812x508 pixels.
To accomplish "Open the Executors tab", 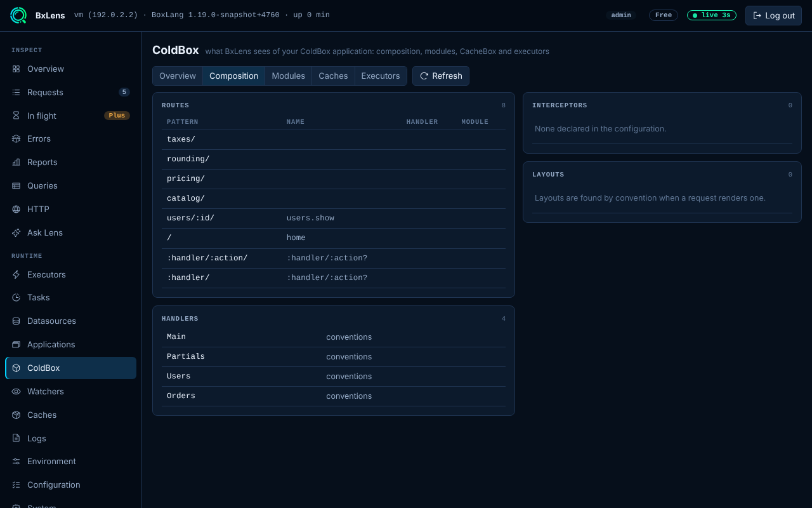I will pyautogui.click(x=381, y=76).
